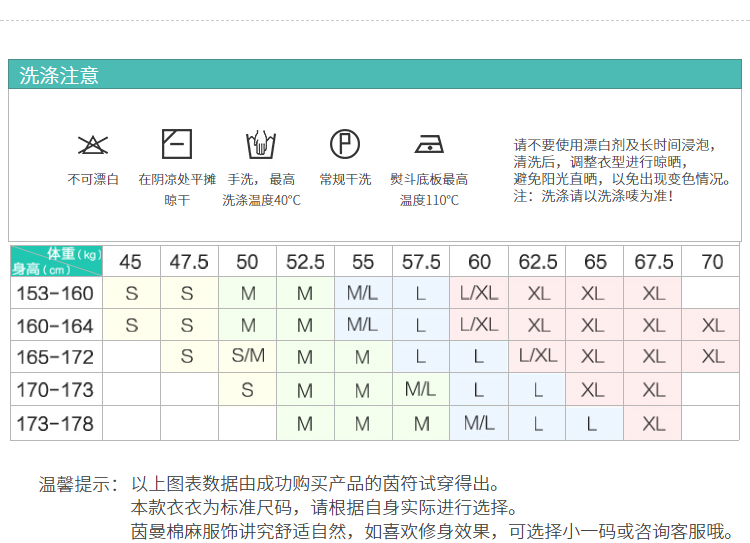Select the 62.5 weight column header

tap(538, 262)
